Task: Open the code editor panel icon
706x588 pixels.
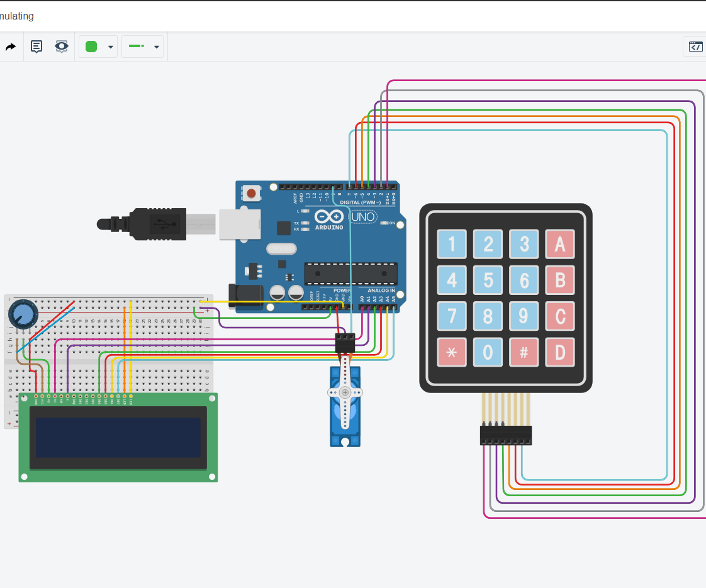Action: coord(696,47)
